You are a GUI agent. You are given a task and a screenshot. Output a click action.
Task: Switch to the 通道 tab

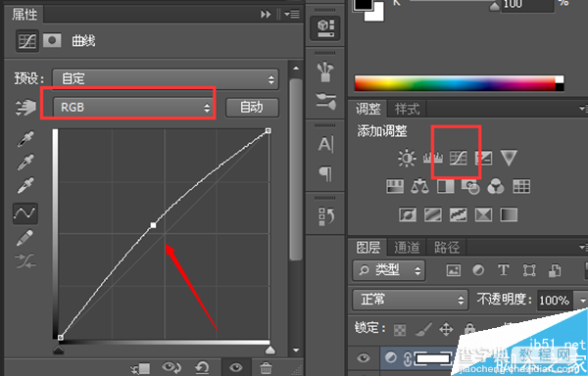point(407,247)
